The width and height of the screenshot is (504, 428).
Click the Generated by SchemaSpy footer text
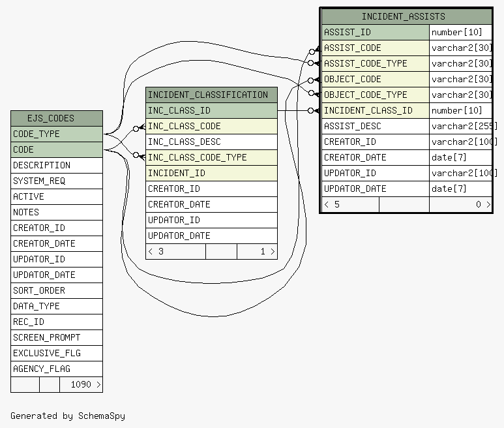pos(68,416)
